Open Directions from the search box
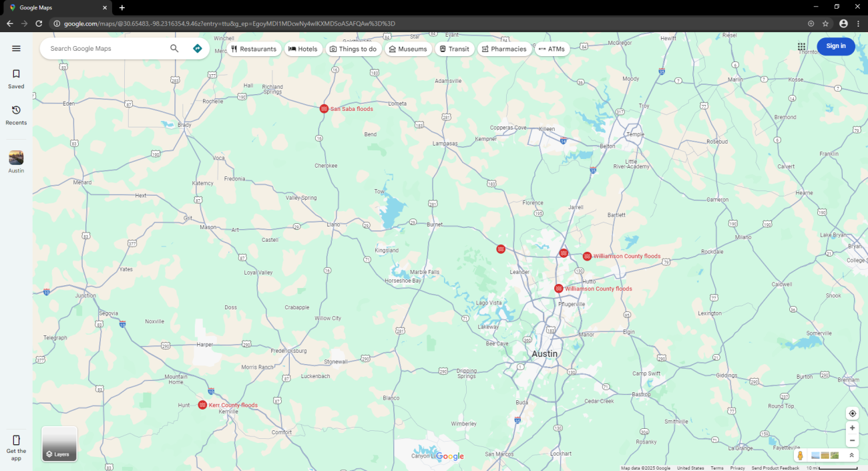Screen dimensions: 868x471 pyautogui.click(x=197, y=49)
